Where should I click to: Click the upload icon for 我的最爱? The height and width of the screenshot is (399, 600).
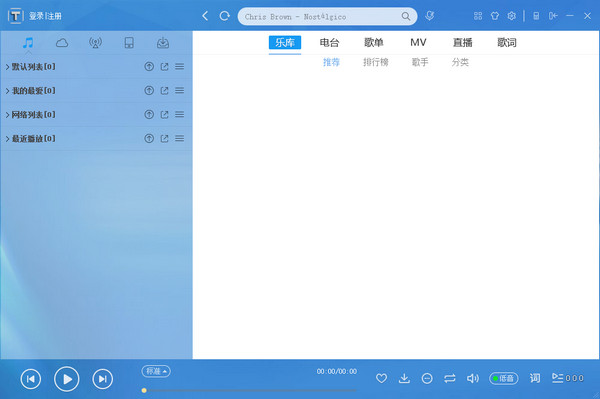point(149,90)
